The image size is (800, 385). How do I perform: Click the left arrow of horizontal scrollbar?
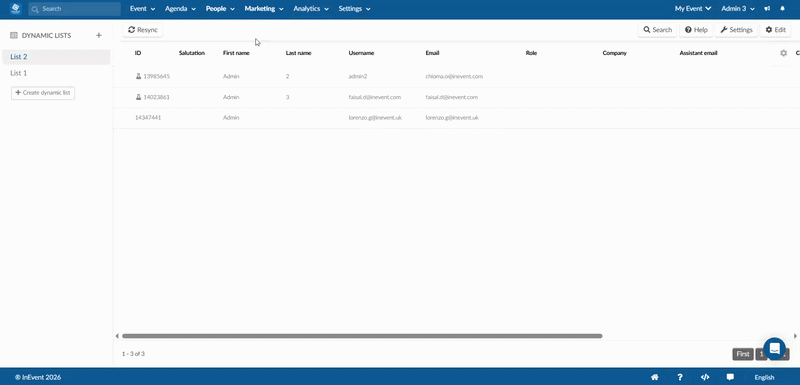click(117, 336)
